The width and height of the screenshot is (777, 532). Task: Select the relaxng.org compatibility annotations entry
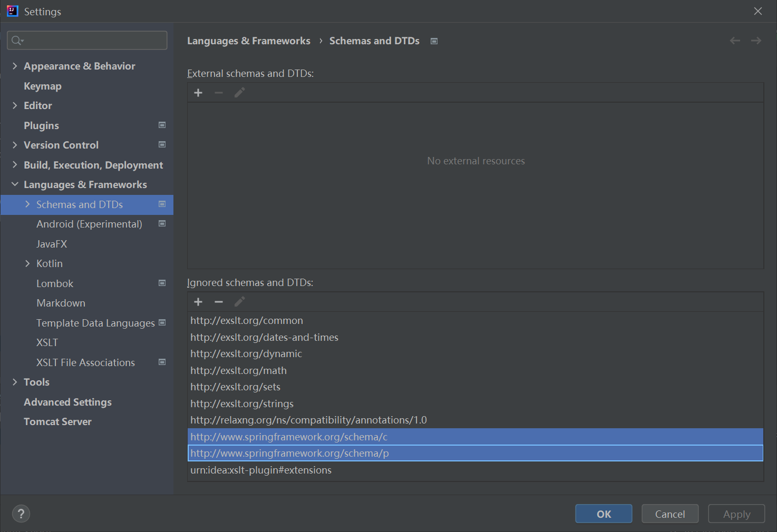pos(475,420)
